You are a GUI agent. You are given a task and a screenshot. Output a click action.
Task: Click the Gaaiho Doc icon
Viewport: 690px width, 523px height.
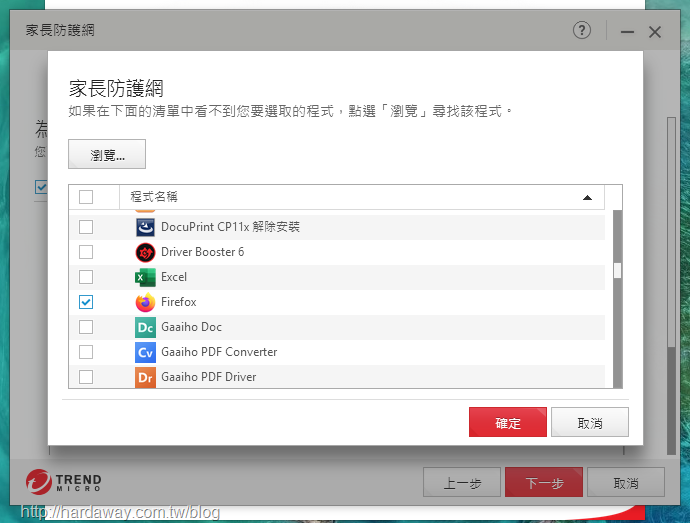(145, 328)
